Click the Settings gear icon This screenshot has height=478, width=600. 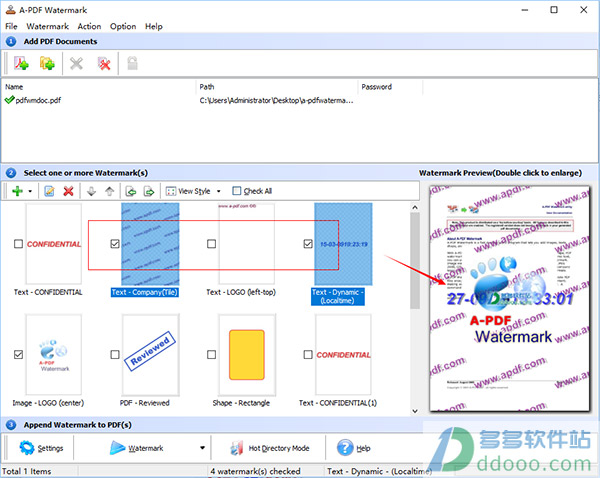[27, 448]
